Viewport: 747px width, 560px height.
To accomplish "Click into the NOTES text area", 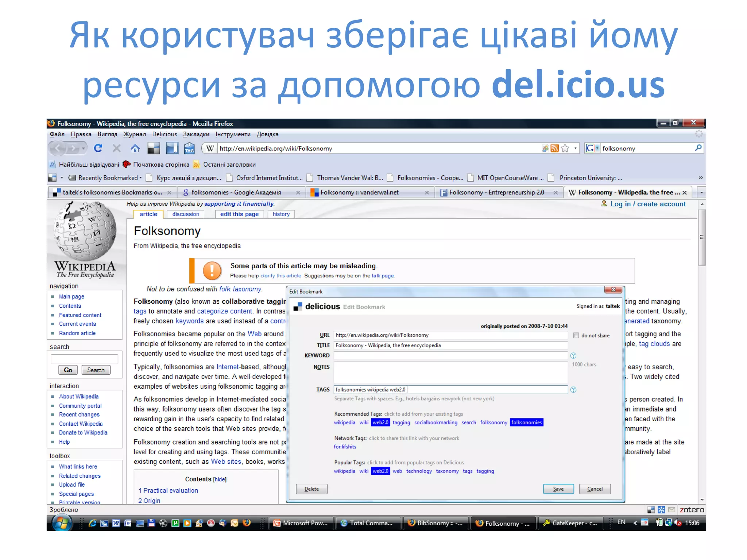I will click(x=451, y=372).
